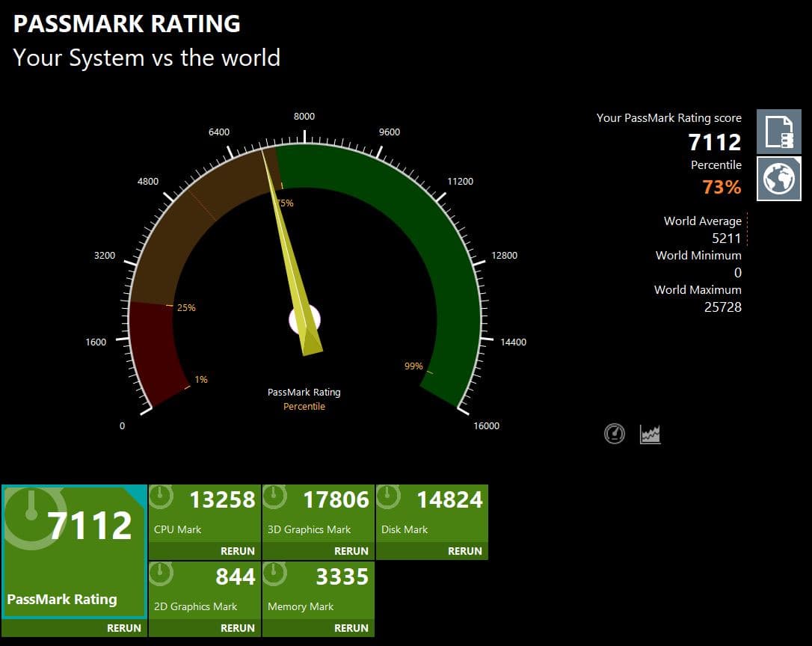Click the clock icon on CPU Mark tile
812x646 pixels.
click(x=161, y=496)
